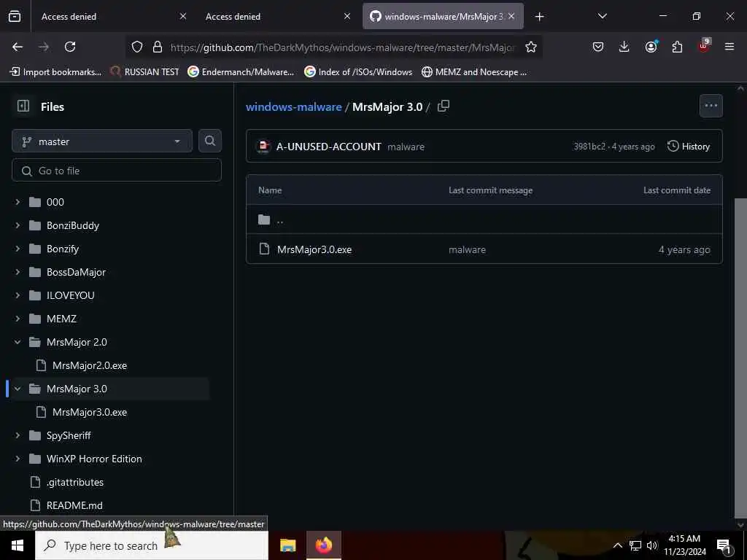The height and width of the screenshot is (560, 747).
Task: Expand the BonziBuddy folder
Action: point(18,225)
